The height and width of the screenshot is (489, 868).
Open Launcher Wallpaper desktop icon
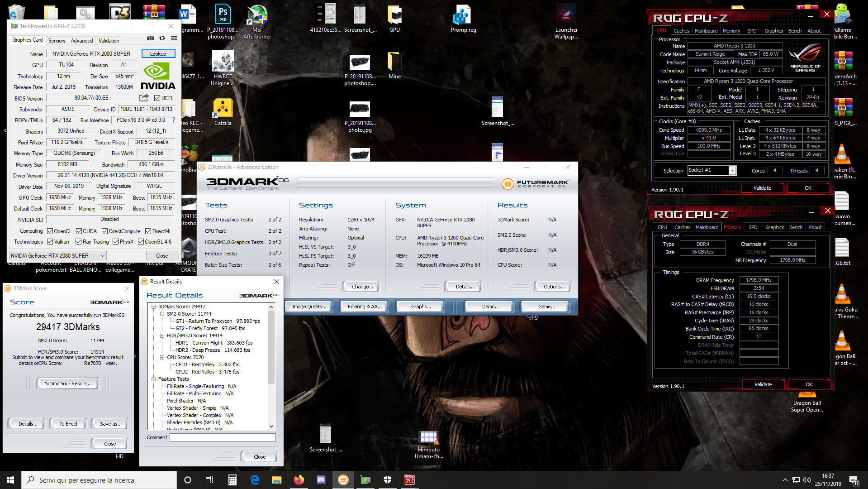pyautogui.click(x=566, y=22)
